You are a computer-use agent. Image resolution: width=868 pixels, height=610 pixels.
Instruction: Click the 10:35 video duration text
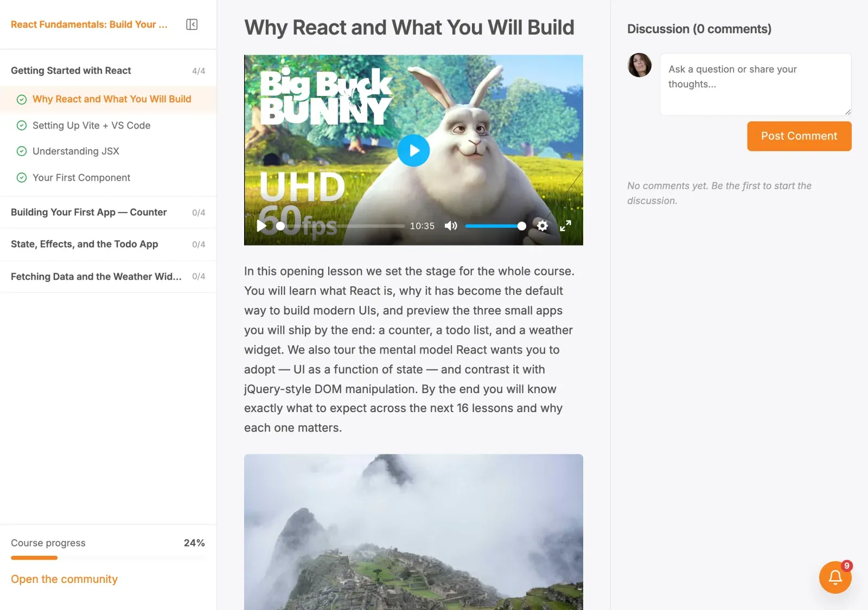[422, 226]
